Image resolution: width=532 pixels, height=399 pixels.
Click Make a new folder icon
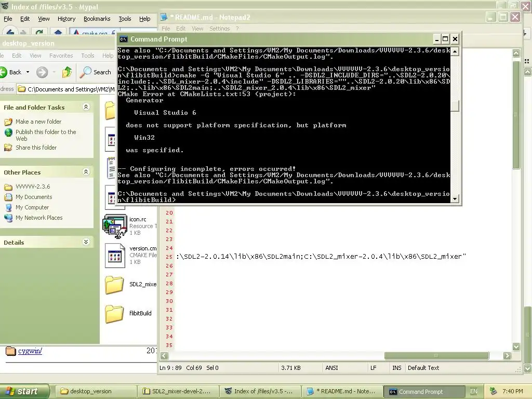point(8,122)
